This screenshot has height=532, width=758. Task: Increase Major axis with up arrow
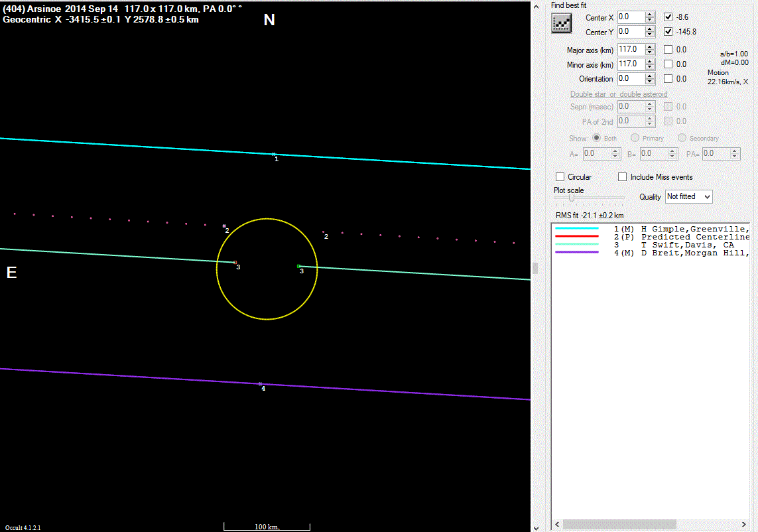(650, 46)
